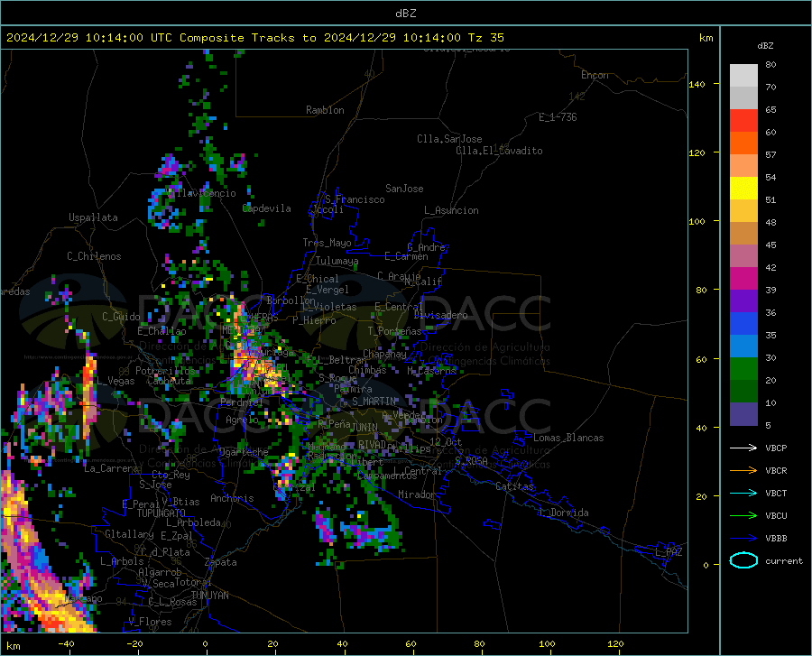The width and height of the screenshot is (812, 656).
Task: Click the Catitas map label
Action: tap(515, 486)
